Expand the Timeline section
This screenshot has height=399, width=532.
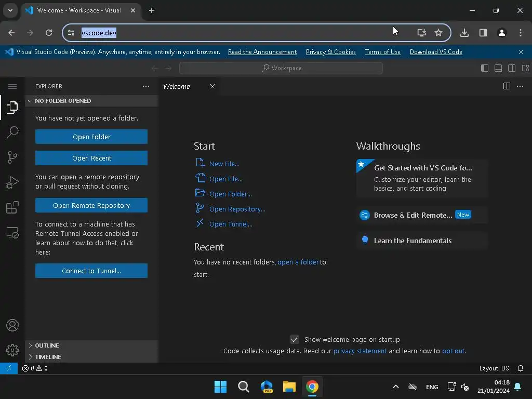pyautogui.click(x=91, y=357)
